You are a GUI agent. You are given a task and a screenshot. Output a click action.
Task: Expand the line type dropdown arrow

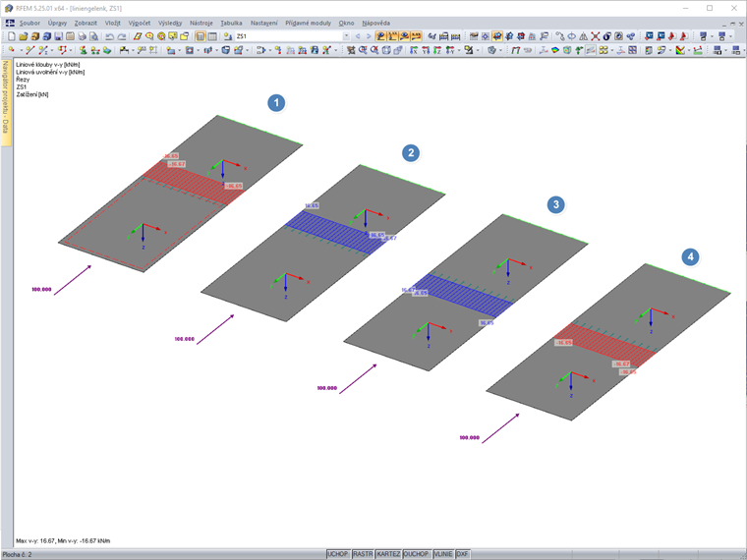coord(52,50)
